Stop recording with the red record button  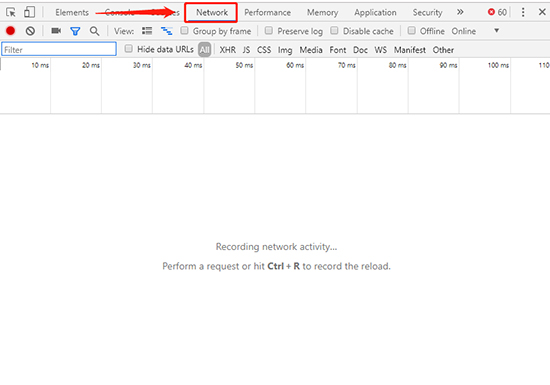click(x=11, y=31)
